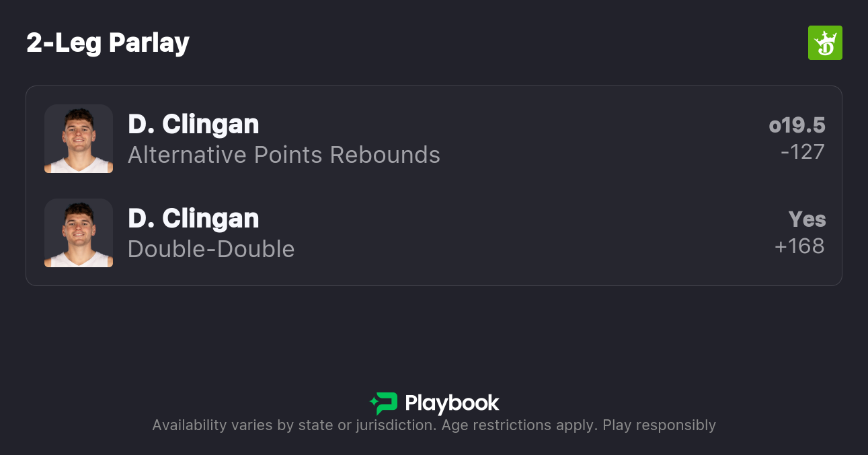Open the Playbook wordmark link
This screenshot has height=455, width=868.
click(x=452, y=403)
